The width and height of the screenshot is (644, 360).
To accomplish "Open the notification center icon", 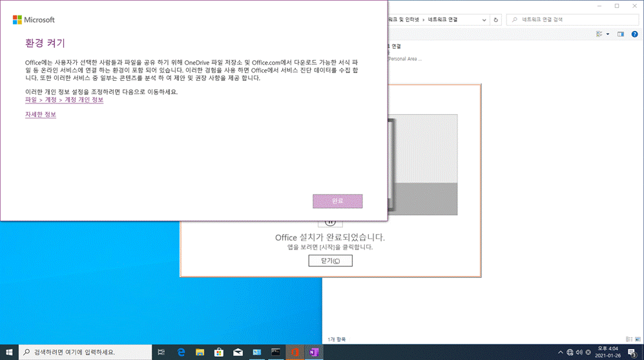I will pyautogui.click(x=632, y=352).
